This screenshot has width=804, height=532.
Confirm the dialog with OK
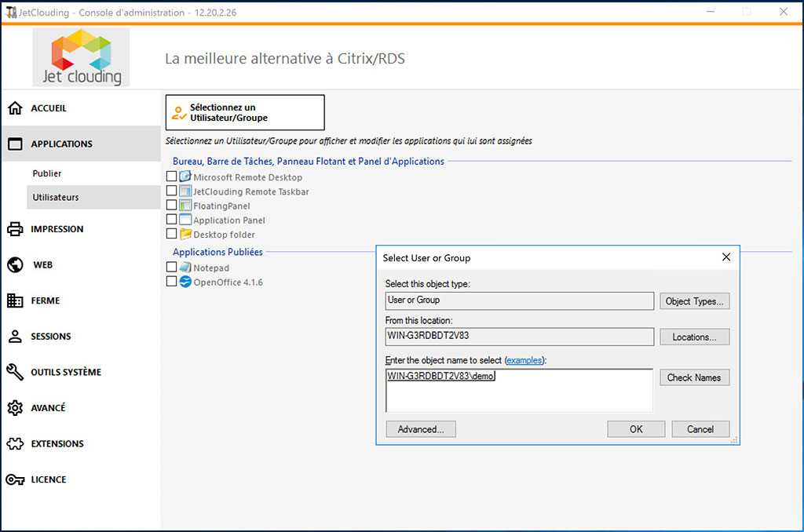636,429
